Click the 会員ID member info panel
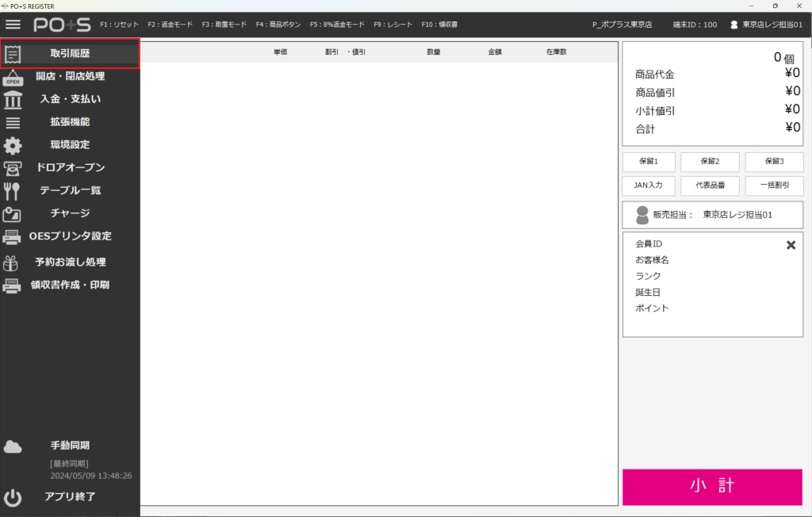The width and height of the screenshot is (812, 517). 713,285
